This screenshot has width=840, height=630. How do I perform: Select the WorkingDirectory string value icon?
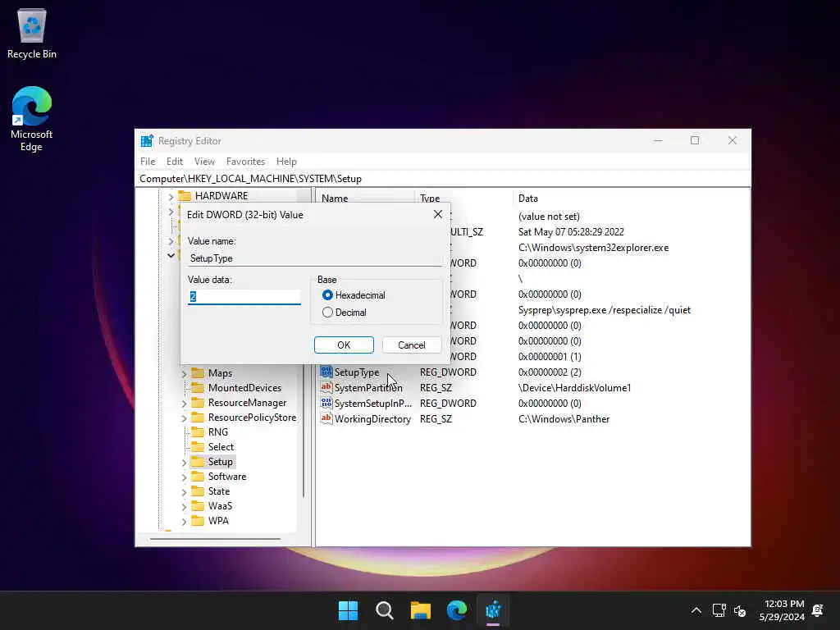coord(326,418)
